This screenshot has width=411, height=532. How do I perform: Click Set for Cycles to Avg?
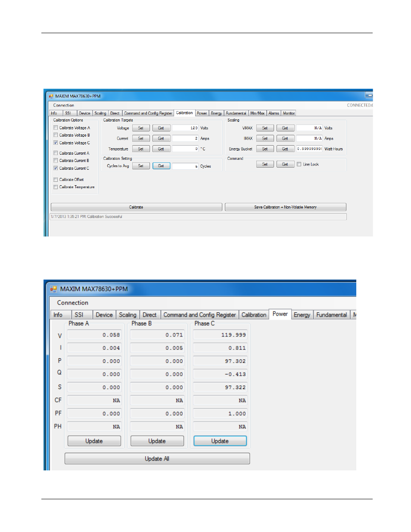point(141,166)
